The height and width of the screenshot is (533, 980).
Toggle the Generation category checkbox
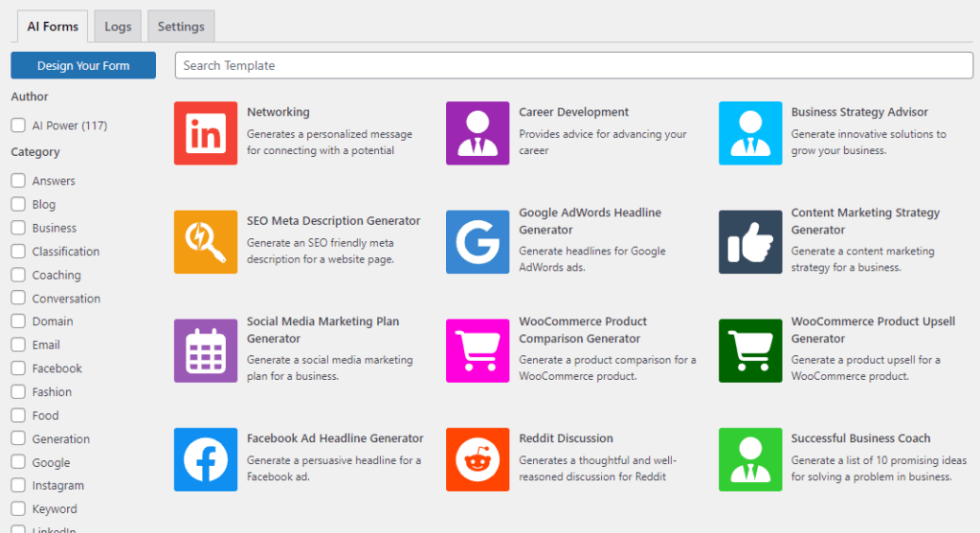coord(18,438)
